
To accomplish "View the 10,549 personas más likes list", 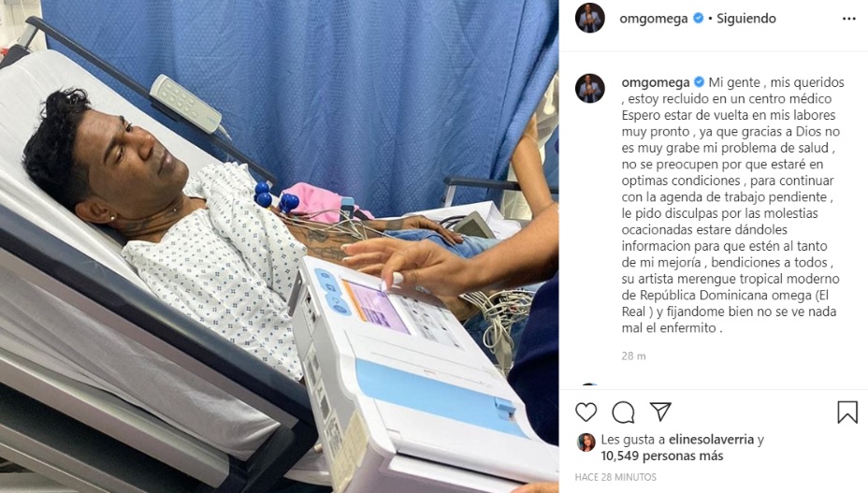I will pos(662,456).
